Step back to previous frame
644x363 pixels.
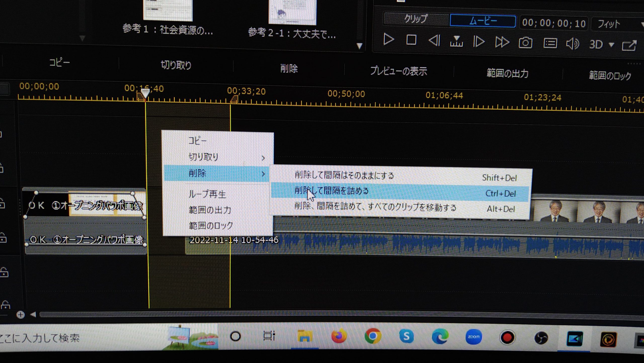tap(434, 40)
